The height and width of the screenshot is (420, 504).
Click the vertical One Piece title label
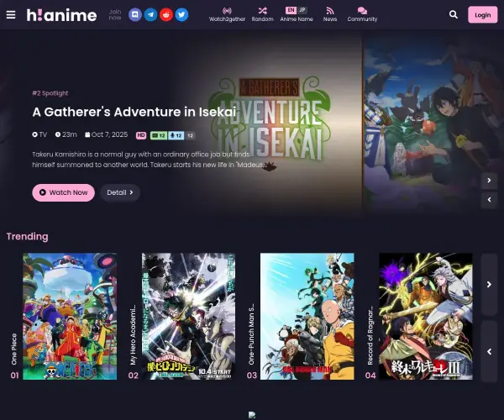pos(14,349)
